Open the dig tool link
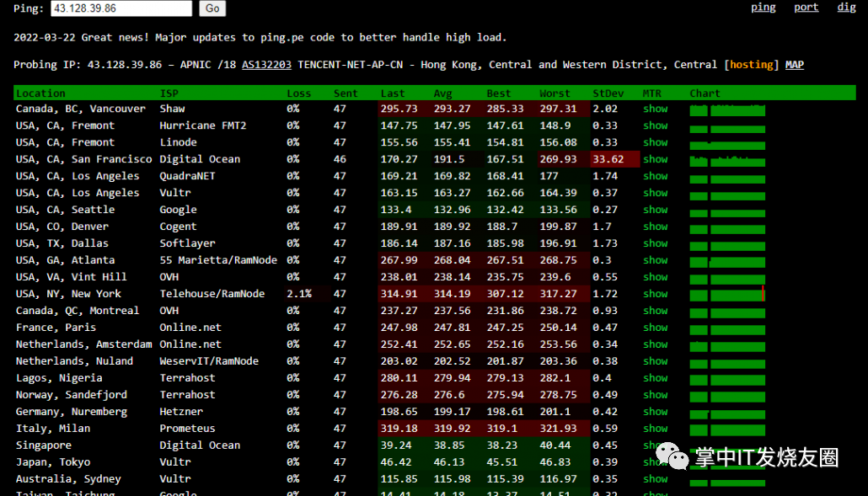This screenshot has width=868, height=496. point(846,8)
